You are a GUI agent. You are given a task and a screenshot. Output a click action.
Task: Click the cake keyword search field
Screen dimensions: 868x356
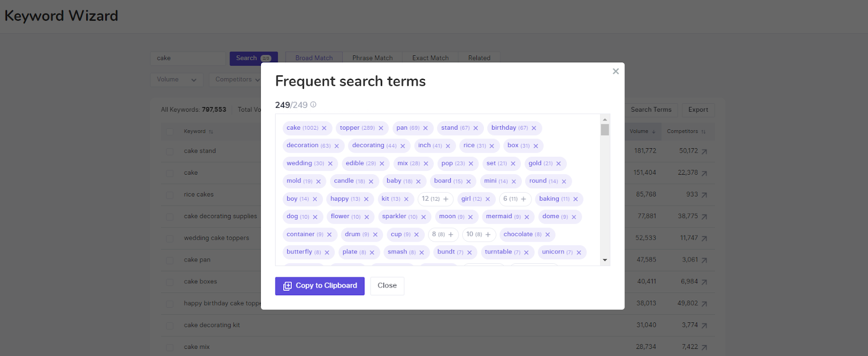[x=188, y=58]
